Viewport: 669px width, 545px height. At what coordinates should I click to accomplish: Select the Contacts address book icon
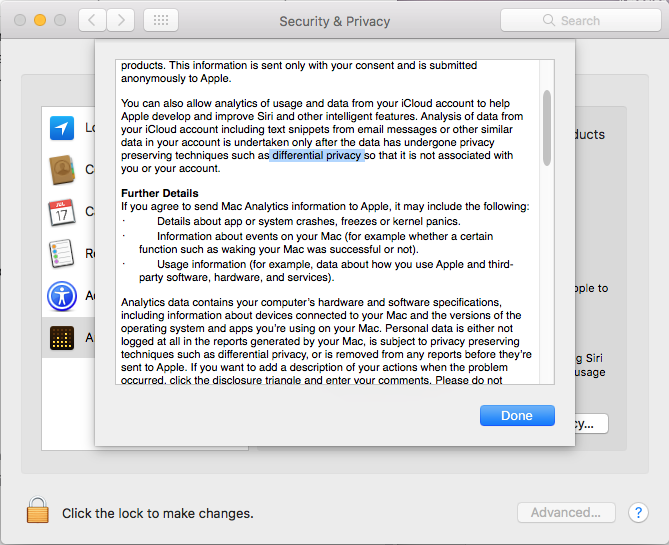pos(62,169)
